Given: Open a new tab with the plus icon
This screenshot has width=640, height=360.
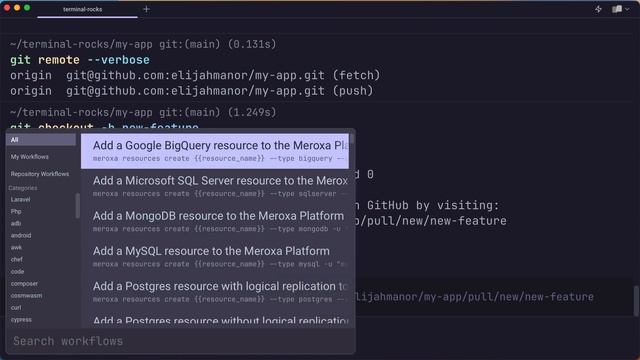Looking at the screenshot, I should [x=146, y=9].
